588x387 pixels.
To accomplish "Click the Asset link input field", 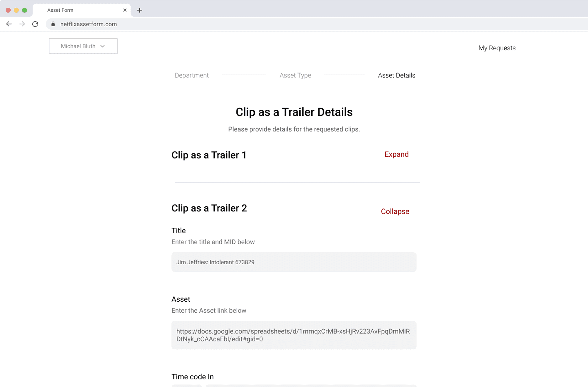I will pos(294,335).
